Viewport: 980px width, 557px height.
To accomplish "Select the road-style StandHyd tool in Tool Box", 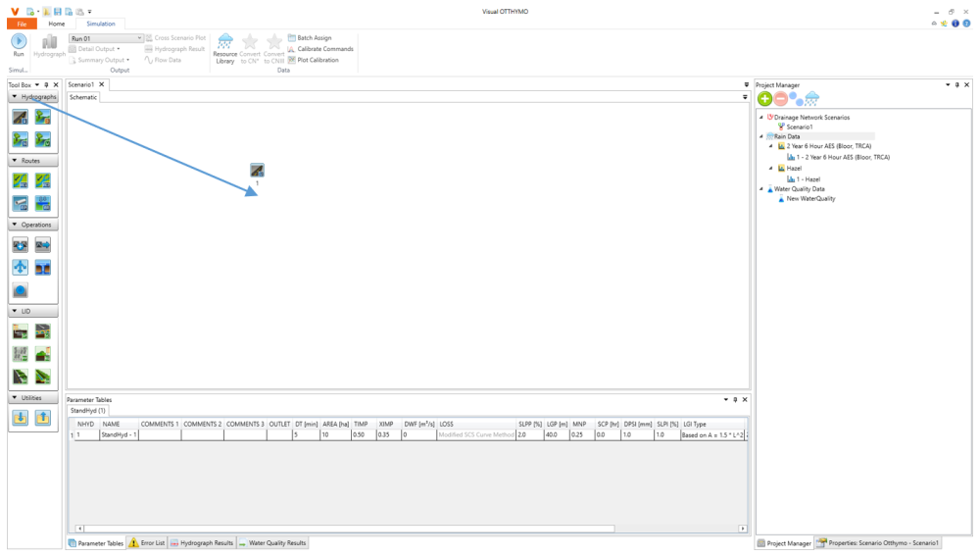I will point(20,117).
